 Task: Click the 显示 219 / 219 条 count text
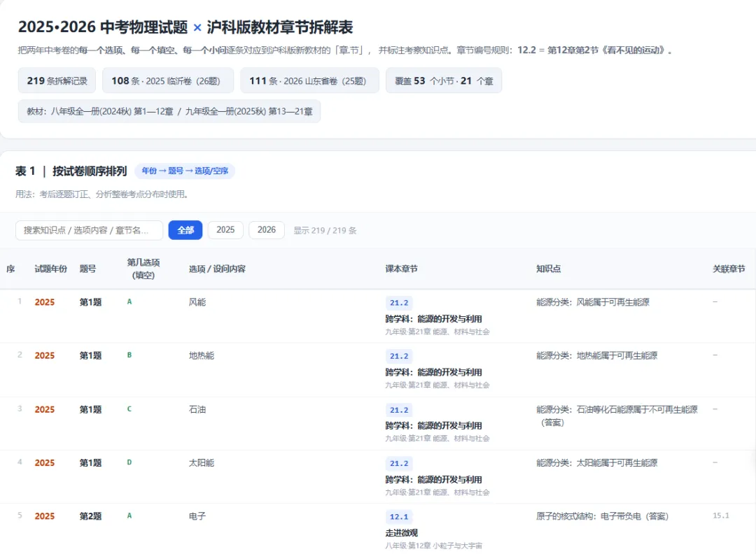point(325,230)
